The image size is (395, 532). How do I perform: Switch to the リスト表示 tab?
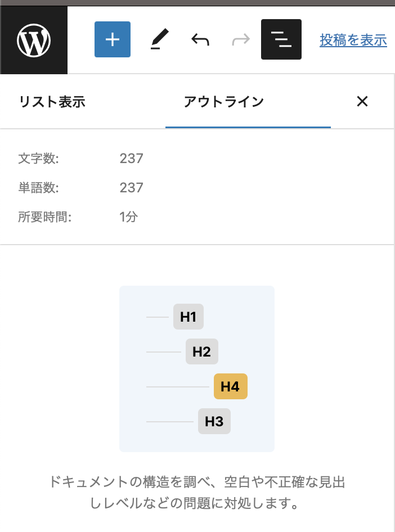coord(52,102)
